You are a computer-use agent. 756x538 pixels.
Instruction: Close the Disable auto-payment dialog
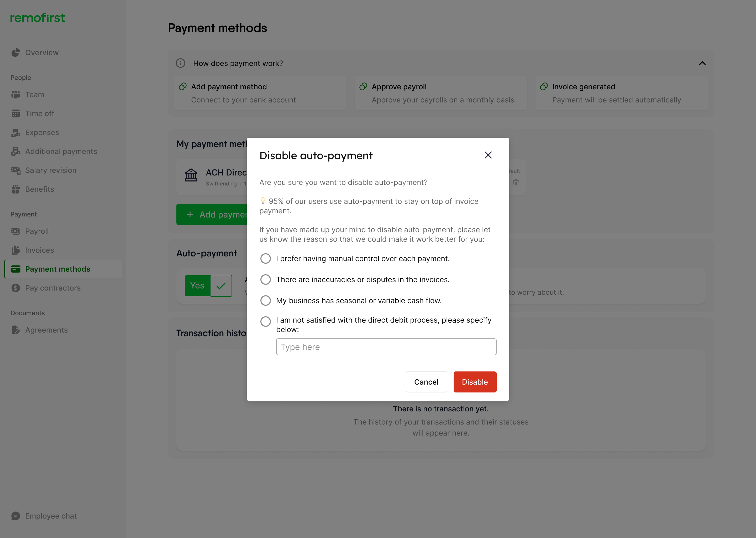pyautogui.click(x=488, y=155)
